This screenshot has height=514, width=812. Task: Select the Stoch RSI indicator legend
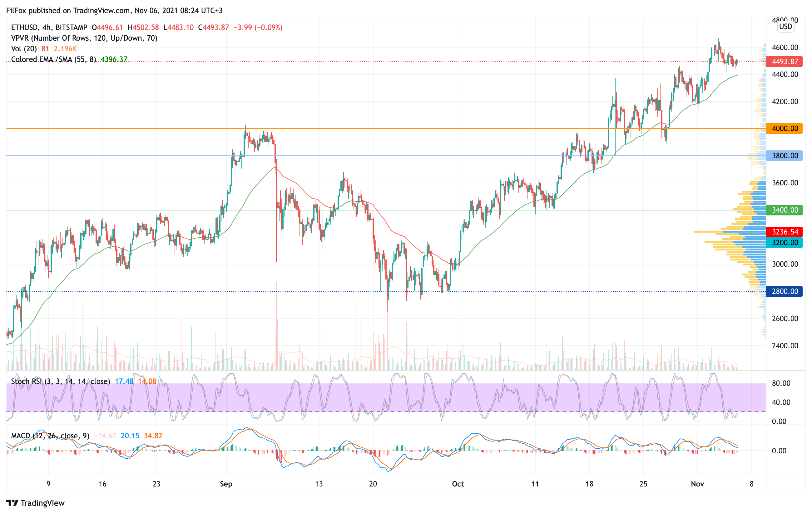click(60, 381)
